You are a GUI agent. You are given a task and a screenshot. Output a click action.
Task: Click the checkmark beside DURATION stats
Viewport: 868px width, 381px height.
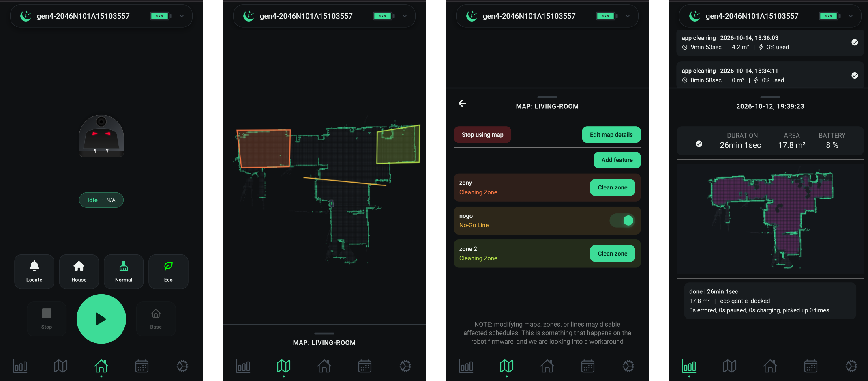(x=699, y=144)
